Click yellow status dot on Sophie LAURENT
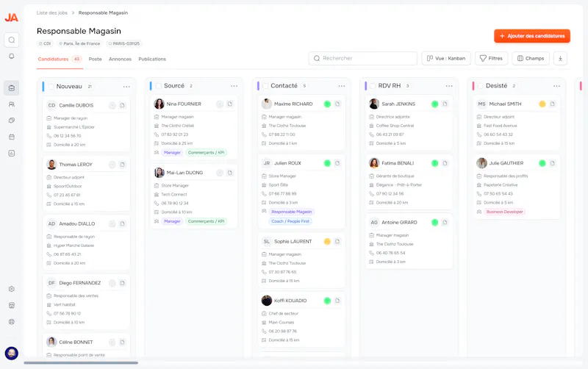 point(327,242)
